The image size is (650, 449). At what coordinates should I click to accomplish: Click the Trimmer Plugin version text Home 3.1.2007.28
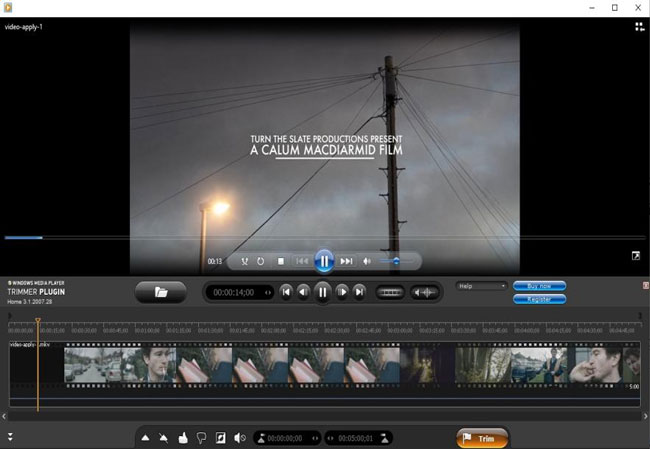pos(29,301)
